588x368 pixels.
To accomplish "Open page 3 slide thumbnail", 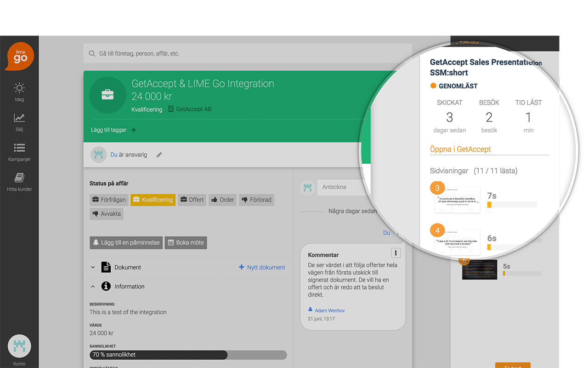I will tap(458, 200).
